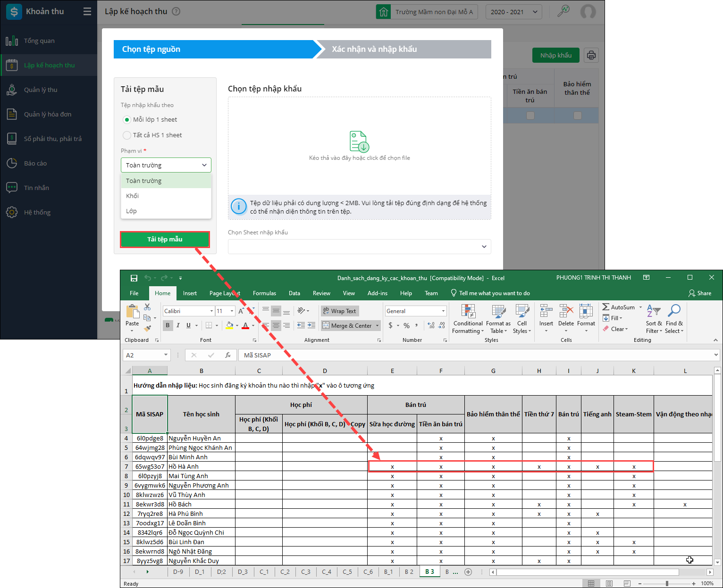Open the Excel font size dropdown
The width and height of the screenshot is (723, 588).
pyautogui.click(x=232, y=311)
